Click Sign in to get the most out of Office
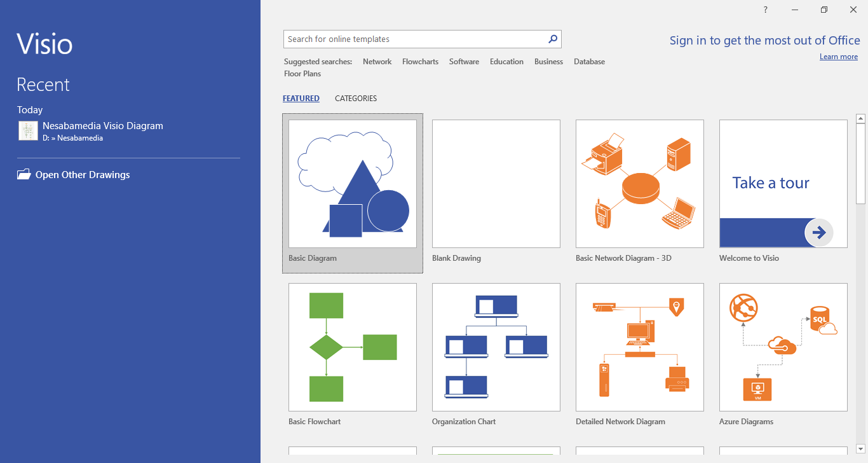This screenshot has height=463, width=868. (764, 41)
